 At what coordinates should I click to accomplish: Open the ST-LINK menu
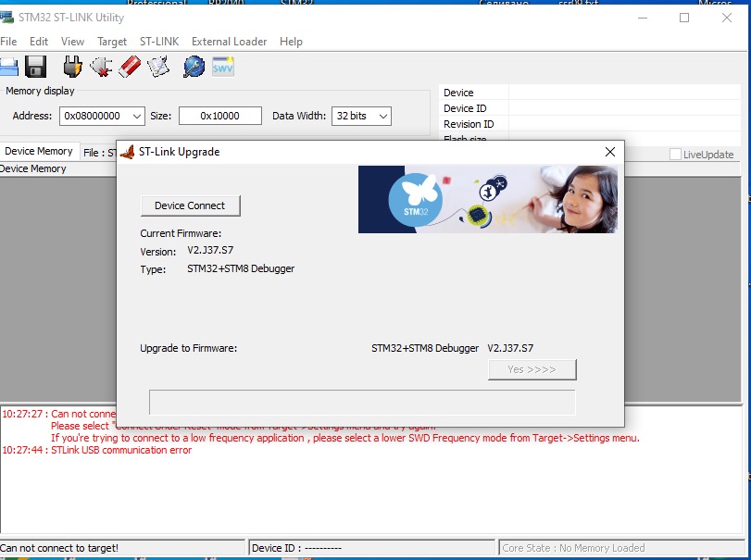pyautogui.click(x=159, y=42)
